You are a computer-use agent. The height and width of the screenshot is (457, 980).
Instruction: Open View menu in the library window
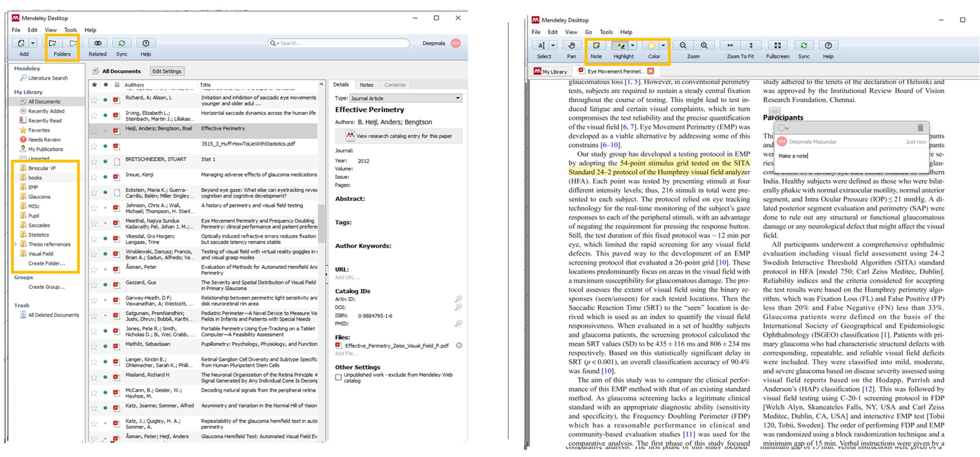[x=51, y=30]
